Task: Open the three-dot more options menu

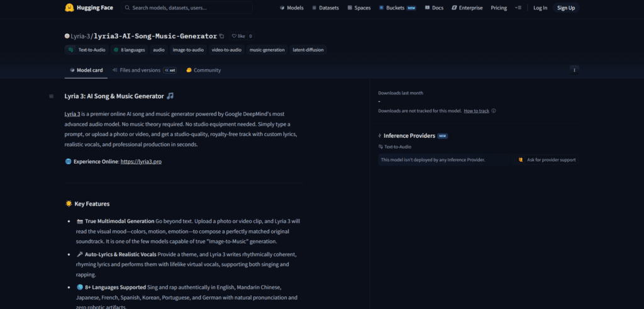Action: (574, 70)
